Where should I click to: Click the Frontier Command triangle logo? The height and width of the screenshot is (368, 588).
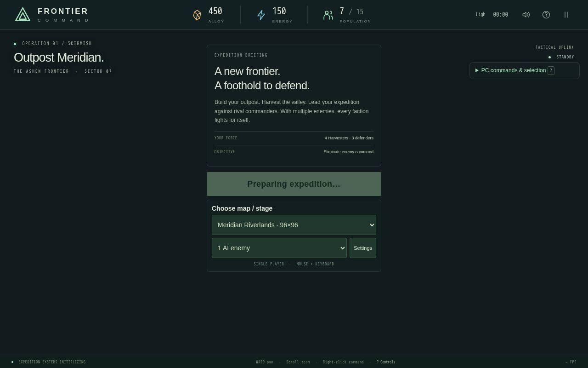[x=23, y=15]
